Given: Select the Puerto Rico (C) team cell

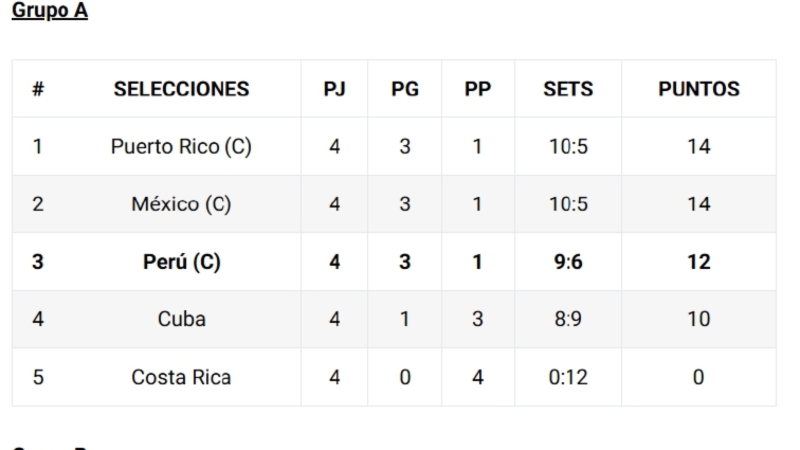Looking at the screenshot, I should [x=181, y=147].
